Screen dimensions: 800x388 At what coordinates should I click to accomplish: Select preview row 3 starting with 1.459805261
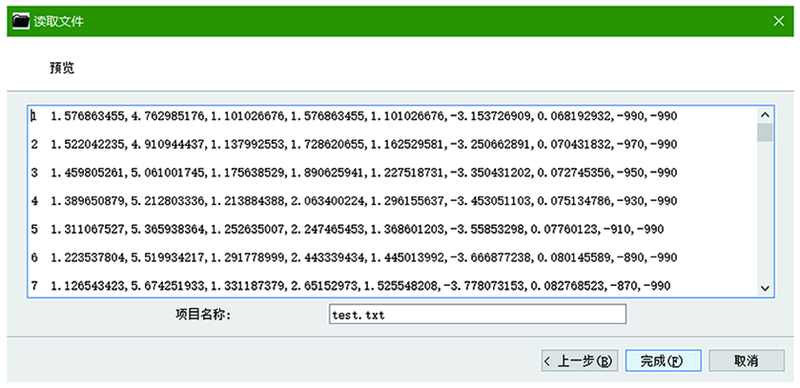click(x=354, y=173)
